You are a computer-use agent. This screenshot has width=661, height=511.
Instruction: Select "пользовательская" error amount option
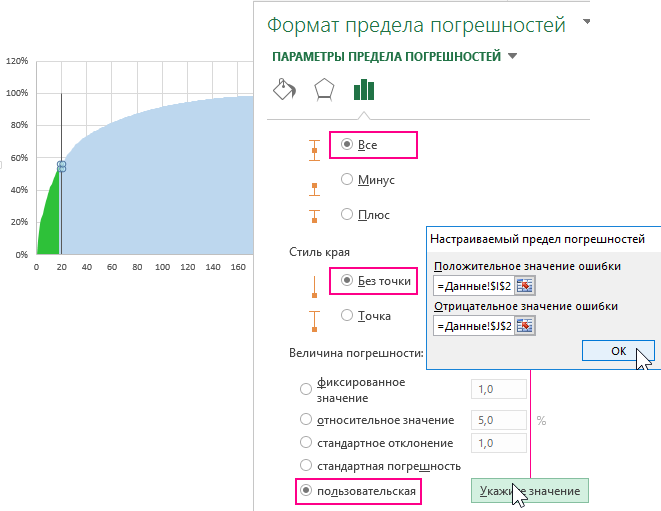pos(306,490)
